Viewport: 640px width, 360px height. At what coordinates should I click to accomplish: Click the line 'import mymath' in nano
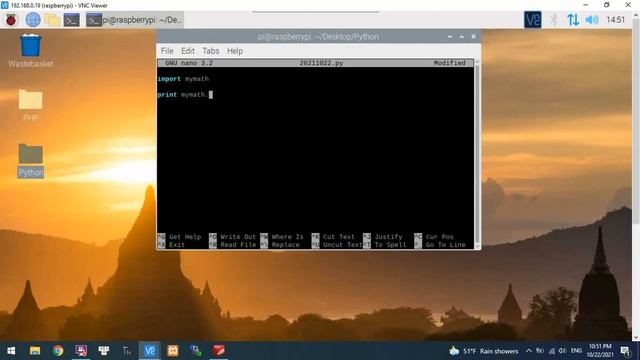coord(183,79)
